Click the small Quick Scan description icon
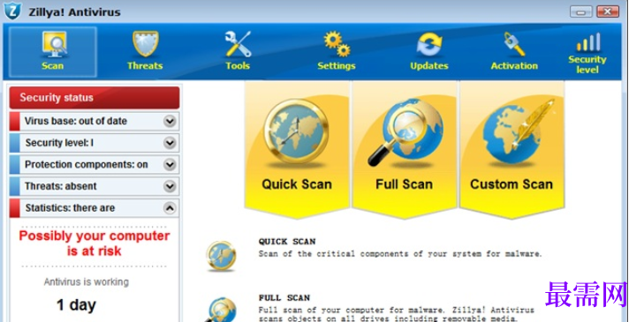The height and width of the screenshot is (322, 644). coord(222,256)
